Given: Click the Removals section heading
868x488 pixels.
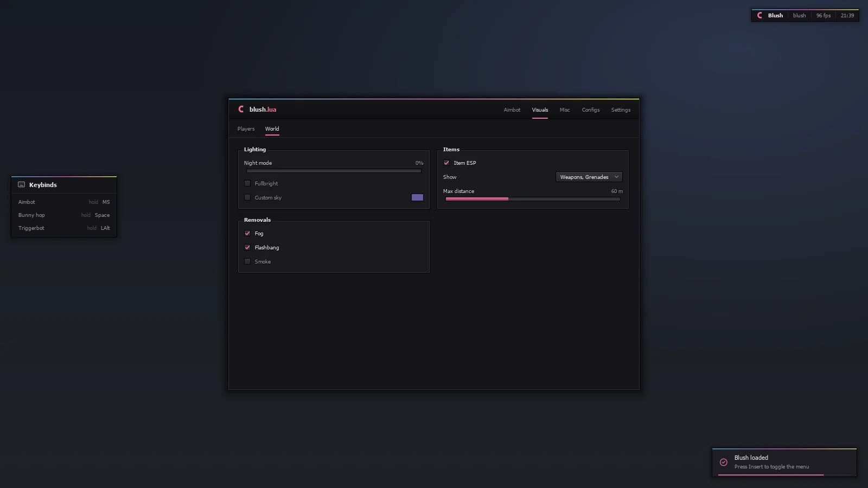Looking at the screenshot, I should (x=257, y=220).
